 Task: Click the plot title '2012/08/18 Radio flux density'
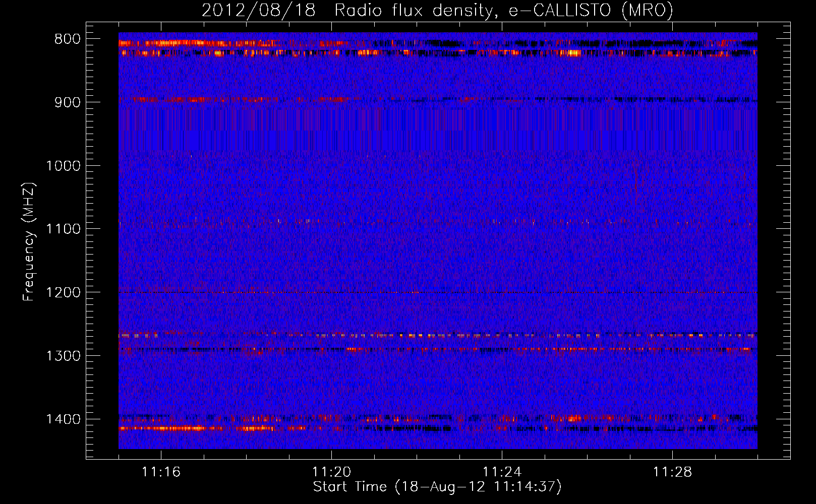point(437,11)
